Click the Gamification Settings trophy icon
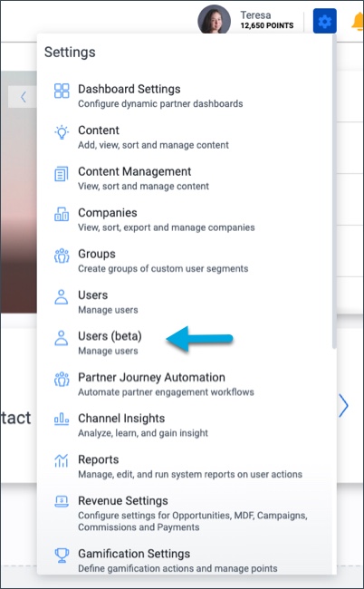The height and width of the screenshot is (589, 364). click(x=62, y=555)
